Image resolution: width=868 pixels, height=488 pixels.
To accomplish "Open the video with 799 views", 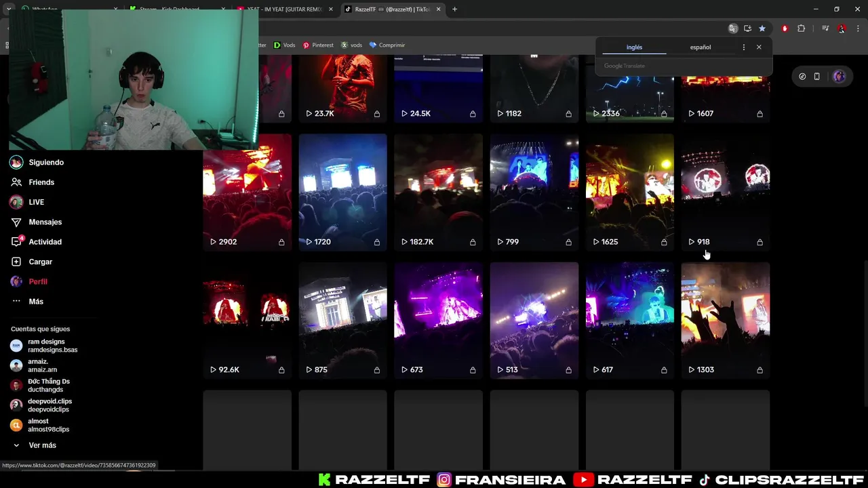I will coord(534,192).
